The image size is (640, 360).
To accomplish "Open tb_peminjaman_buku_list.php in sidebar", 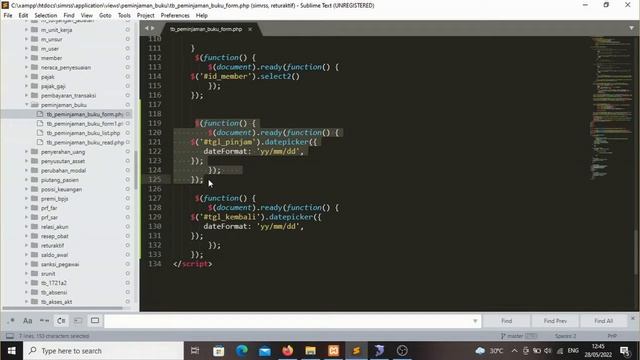I will 83,133.
